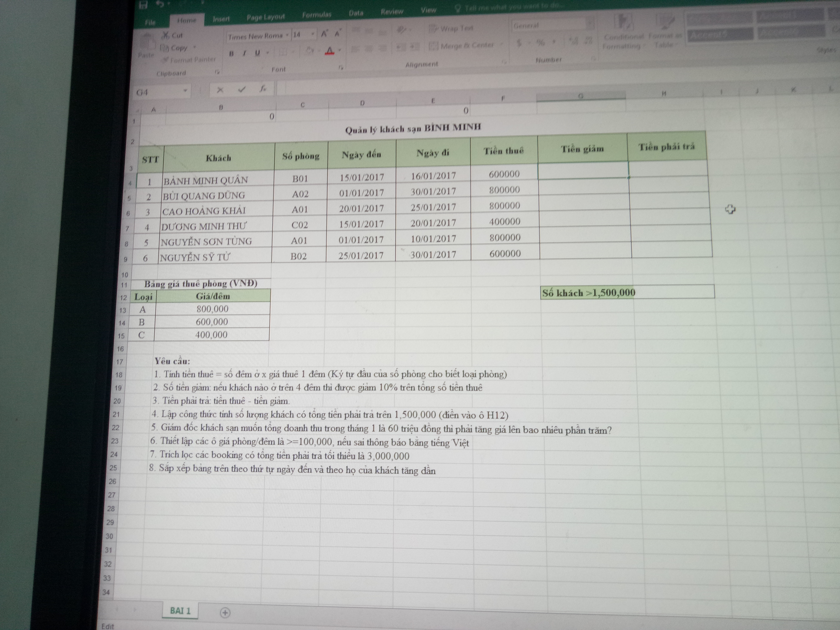Viewport: 840px width, 630px height.
Task: Toggle Bold formatting
Action: (231, 54)
